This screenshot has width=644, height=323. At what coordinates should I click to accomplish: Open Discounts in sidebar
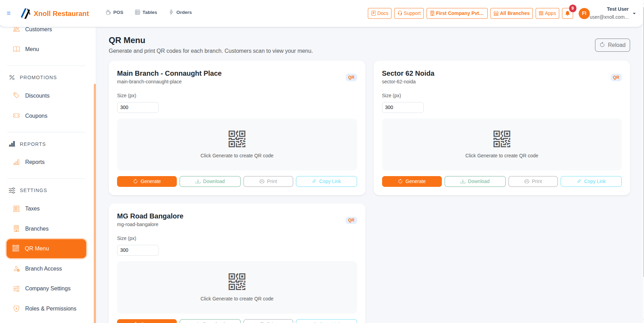click(46, 96)
